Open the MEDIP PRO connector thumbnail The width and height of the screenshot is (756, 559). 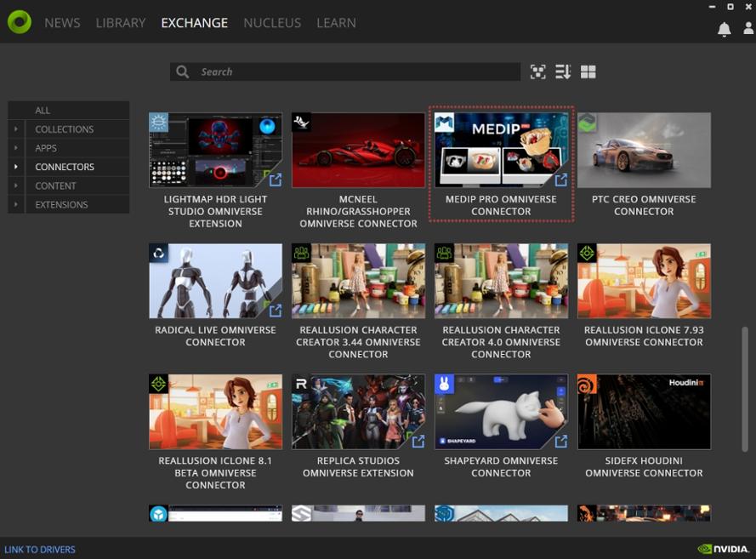pyautogui.click(x=501, y=150)
